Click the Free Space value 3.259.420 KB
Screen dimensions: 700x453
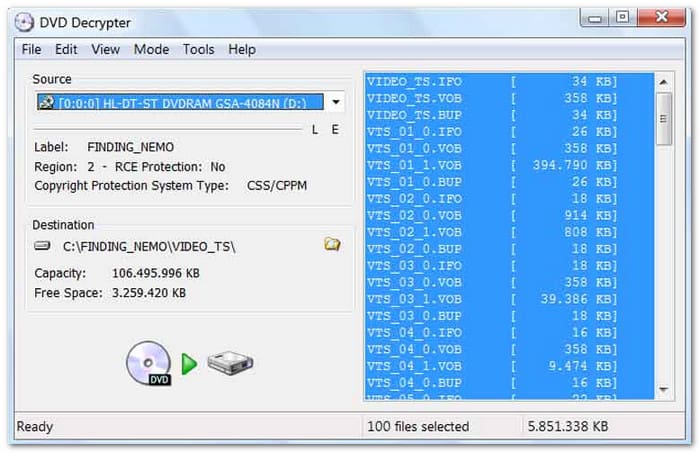149,293
